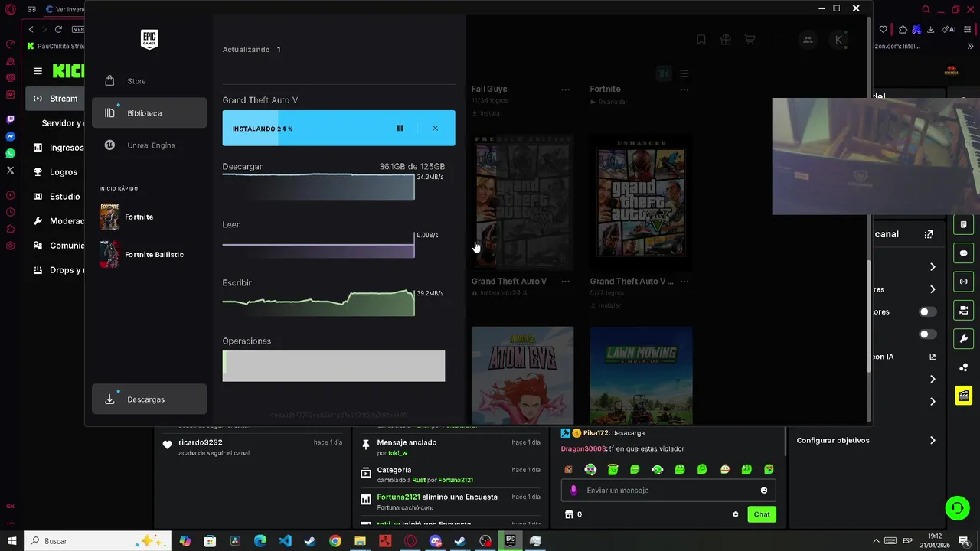
Task: Open Unreal Engine section
Action: pyautogui.click(x=149, y=145)
